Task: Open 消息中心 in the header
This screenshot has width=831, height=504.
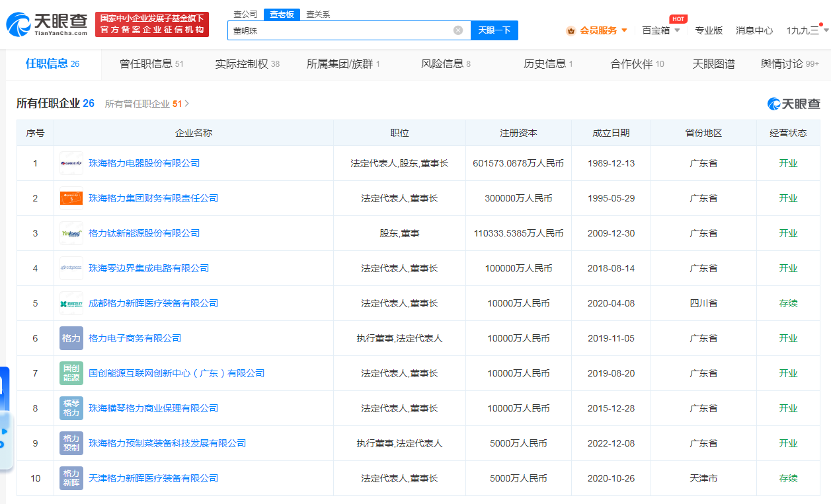Action: pos(754,30)
